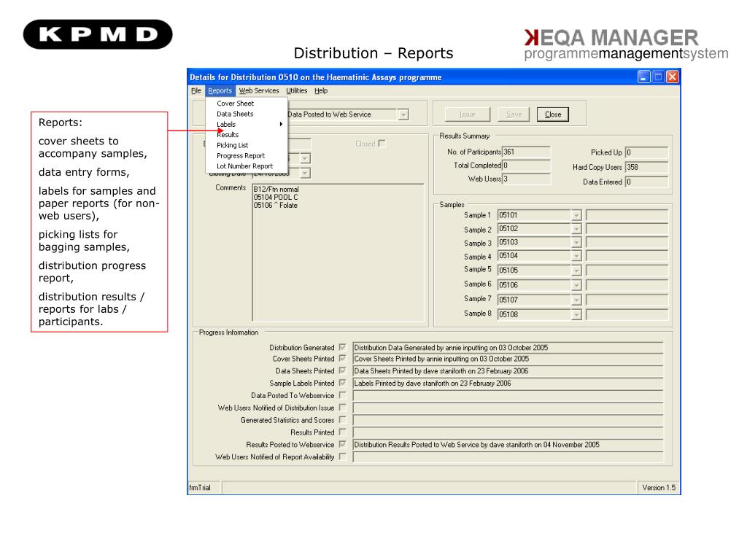Open the Help menu

tap(321, 91)
